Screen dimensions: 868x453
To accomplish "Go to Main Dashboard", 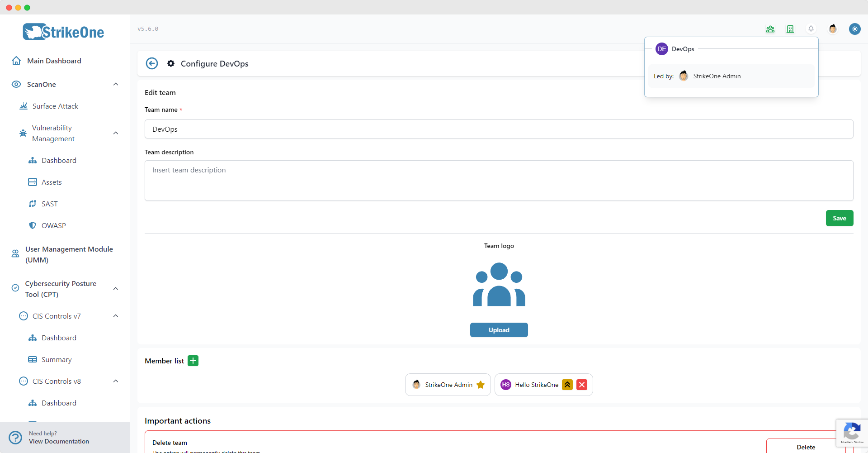I will [54, 61].
